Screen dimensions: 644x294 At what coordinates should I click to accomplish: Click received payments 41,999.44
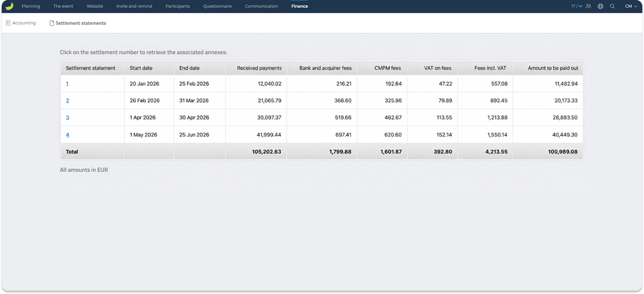269,135
